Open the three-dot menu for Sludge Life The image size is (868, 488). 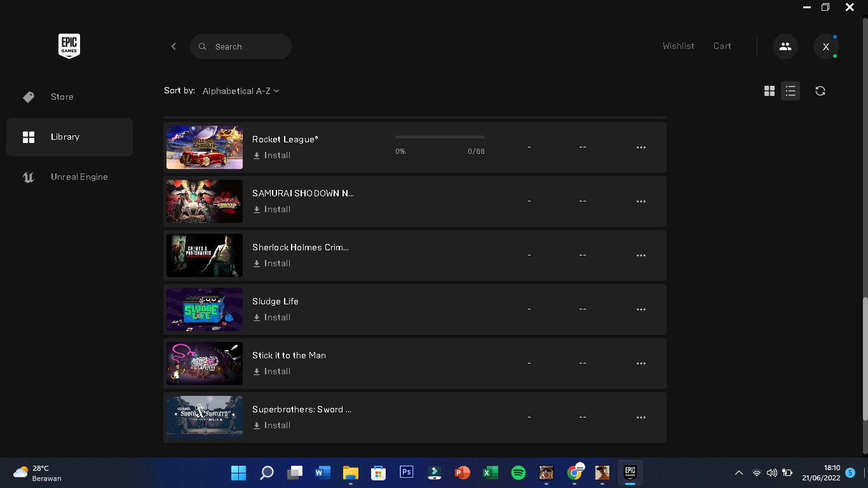(641, 309)
